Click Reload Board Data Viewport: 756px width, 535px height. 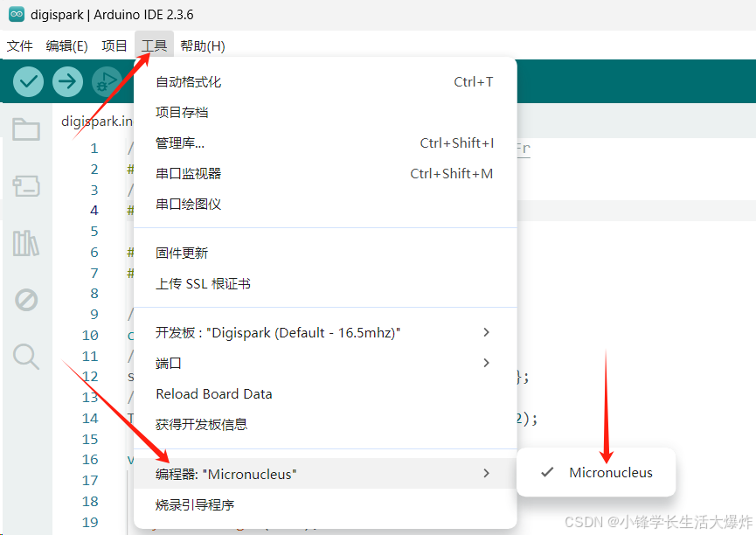coord(213,393)
